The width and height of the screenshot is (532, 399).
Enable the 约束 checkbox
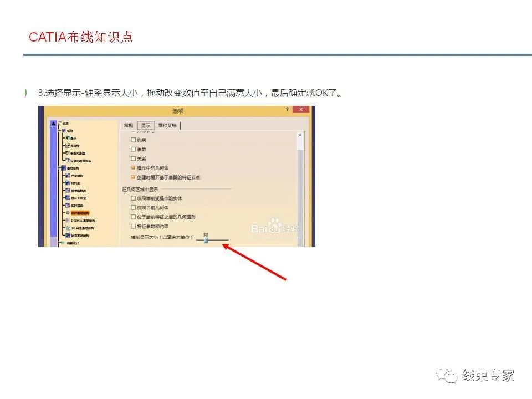coord(132,140)
